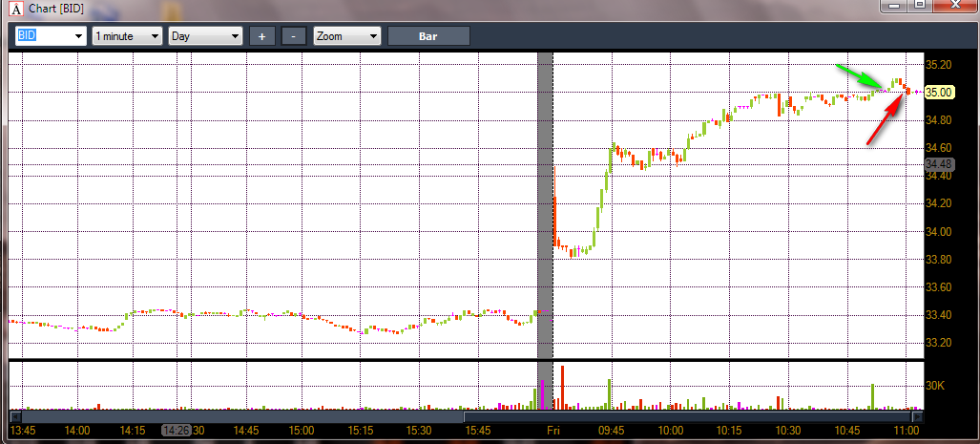Screen dimensions: 980x444
Task: Click the 30K volume axis label
Action: coord(935,386)
